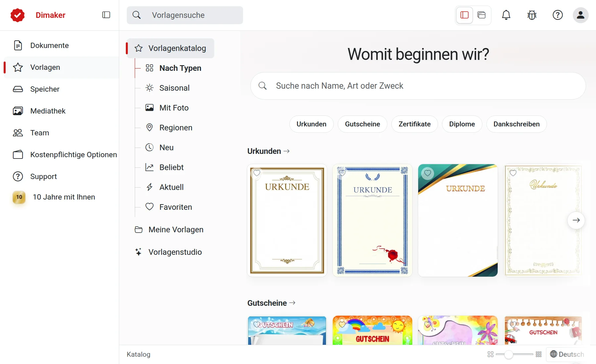Switch to the sidebar layout view
The image size is (596, 364).
coord(465,15)
